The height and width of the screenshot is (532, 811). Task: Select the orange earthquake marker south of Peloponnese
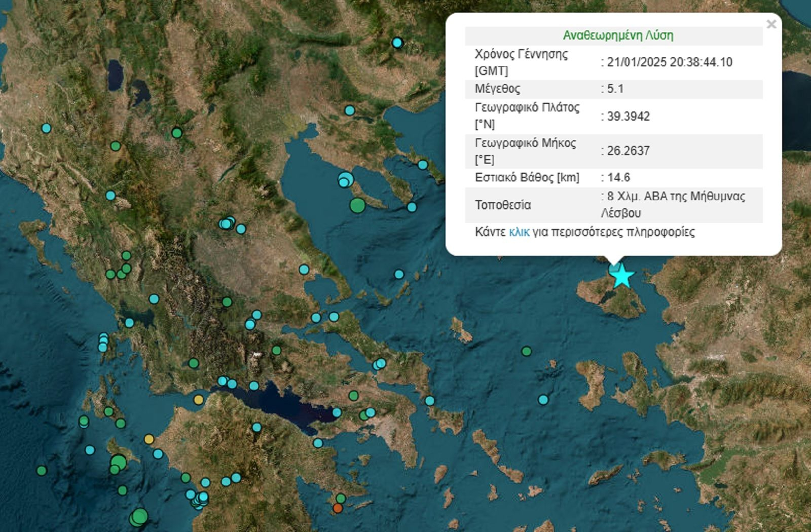(x=338, y=508)
